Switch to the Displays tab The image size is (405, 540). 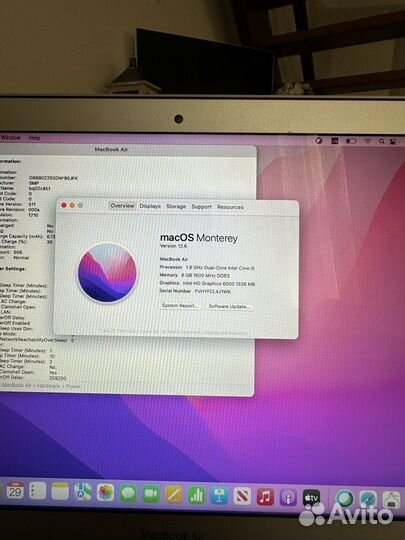pyautogui.click(x=150, y=206)
